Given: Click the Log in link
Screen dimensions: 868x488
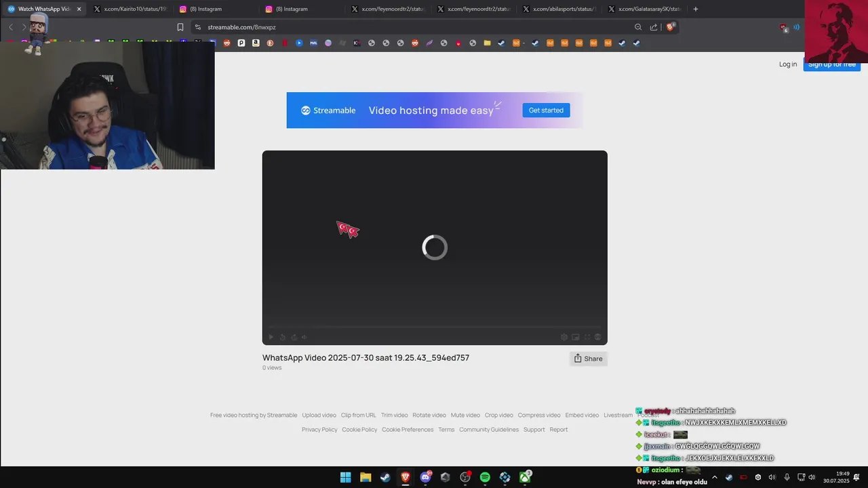Looking at the screenshot, I should (788, 64).
